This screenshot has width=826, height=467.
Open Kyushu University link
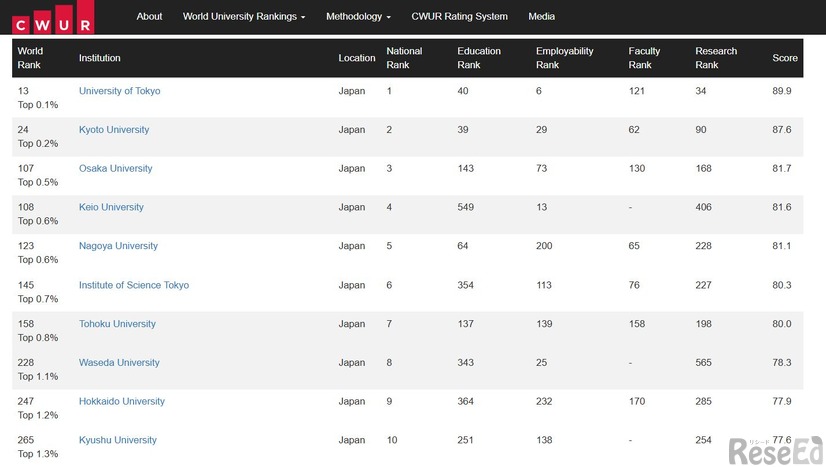coord(117,440)
